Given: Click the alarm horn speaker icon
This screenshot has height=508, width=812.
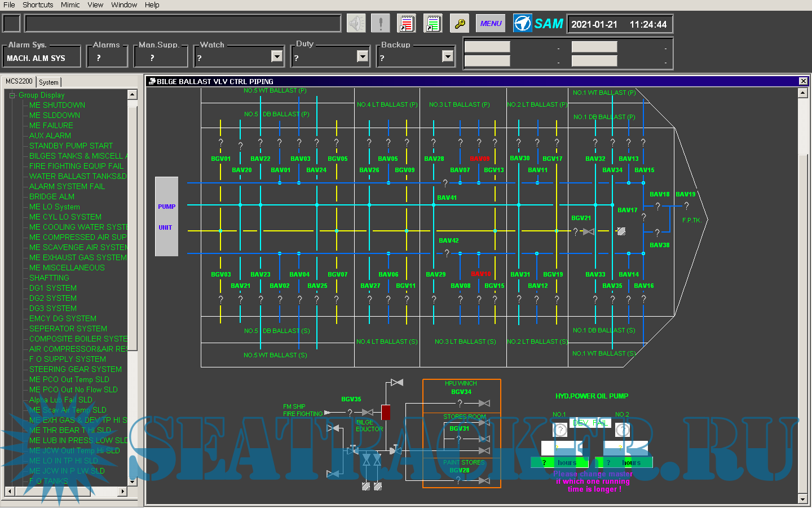Looking at the screenshot, I should pyautogui.click(x=356, y=24).
